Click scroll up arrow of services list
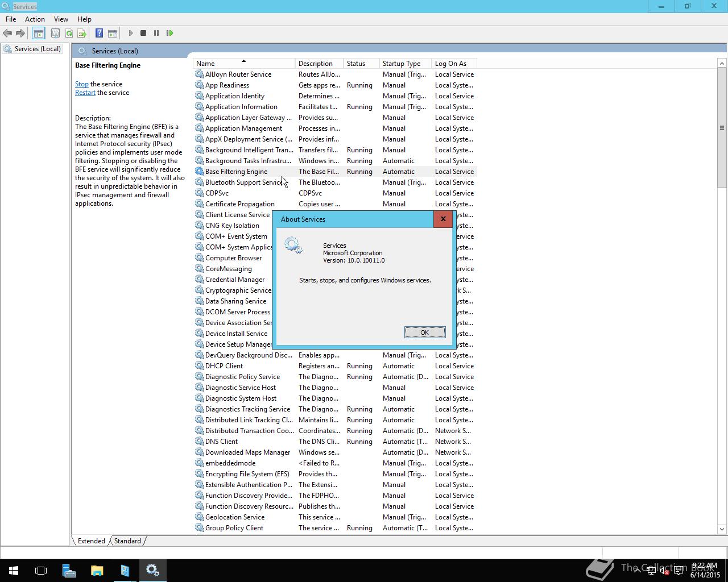Image resolution: width=728 pixels, height=582 pixels. point(722,63)
